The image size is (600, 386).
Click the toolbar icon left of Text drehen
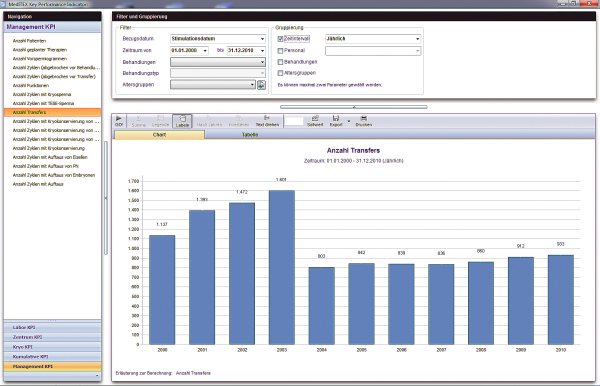pyautogui.click(x=238, y=119)
